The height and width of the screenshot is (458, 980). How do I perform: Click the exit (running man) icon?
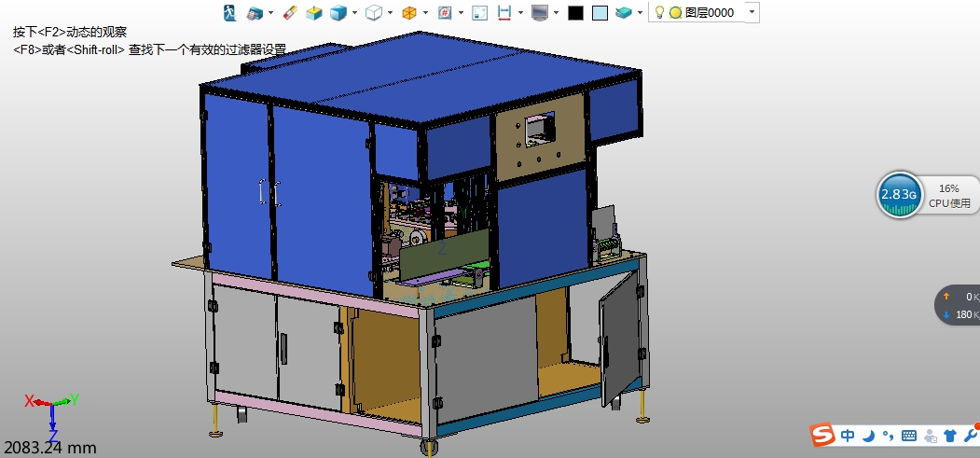229,13
